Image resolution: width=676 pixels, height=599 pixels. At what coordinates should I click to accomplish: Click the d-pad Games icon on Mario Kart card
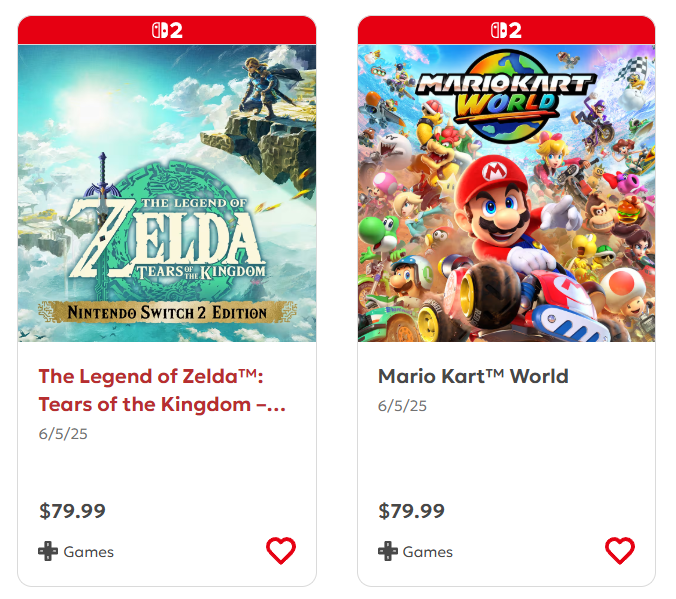[x=388, y=551]
